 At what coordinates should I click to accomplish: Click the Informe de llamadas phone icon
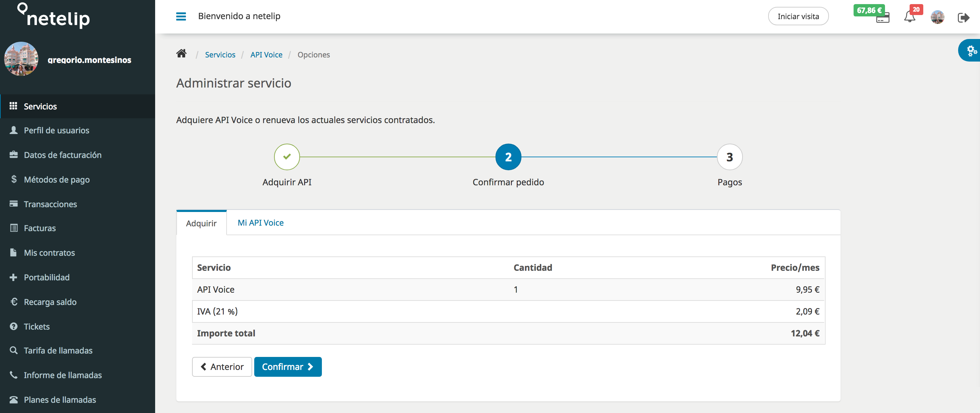click(x=14, y=375)
